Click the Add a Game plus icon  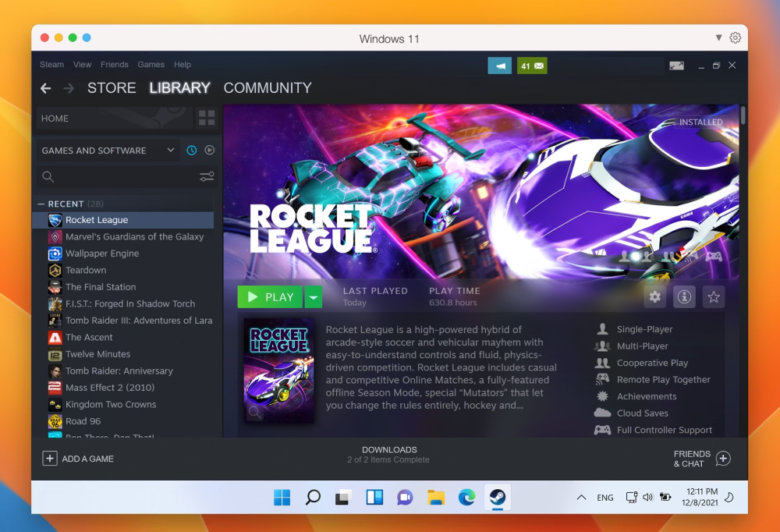pos(50,459)
